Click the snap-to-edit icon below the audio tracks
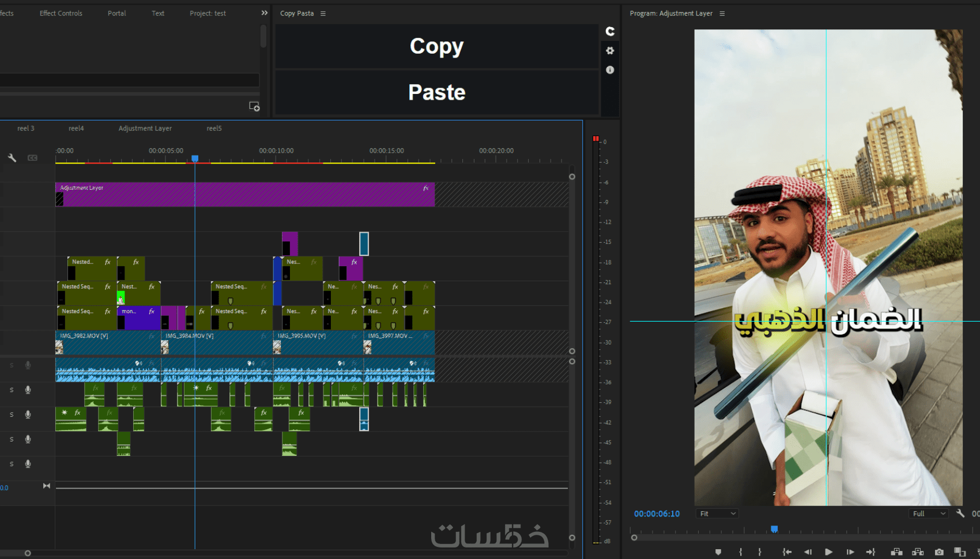The image size is (980, 559). 47,486
